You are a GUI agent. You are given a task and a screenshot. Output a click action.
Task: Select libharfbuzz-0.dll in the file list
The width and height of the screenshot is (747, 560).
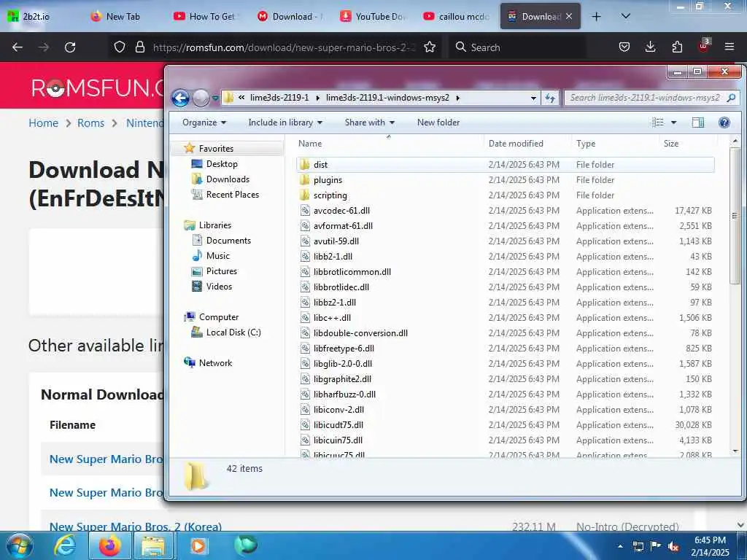344,394
